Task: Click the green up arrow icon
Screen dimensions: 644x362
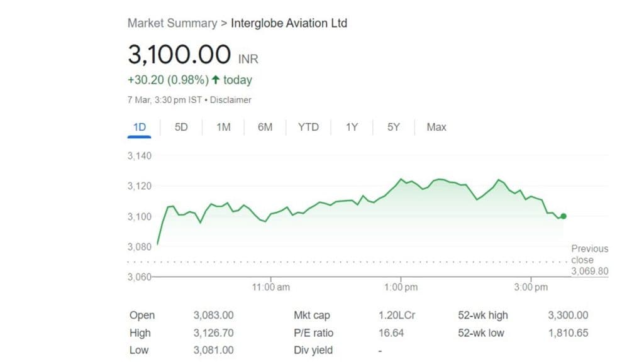Action: pyautogui.click(x=216, y=80)
